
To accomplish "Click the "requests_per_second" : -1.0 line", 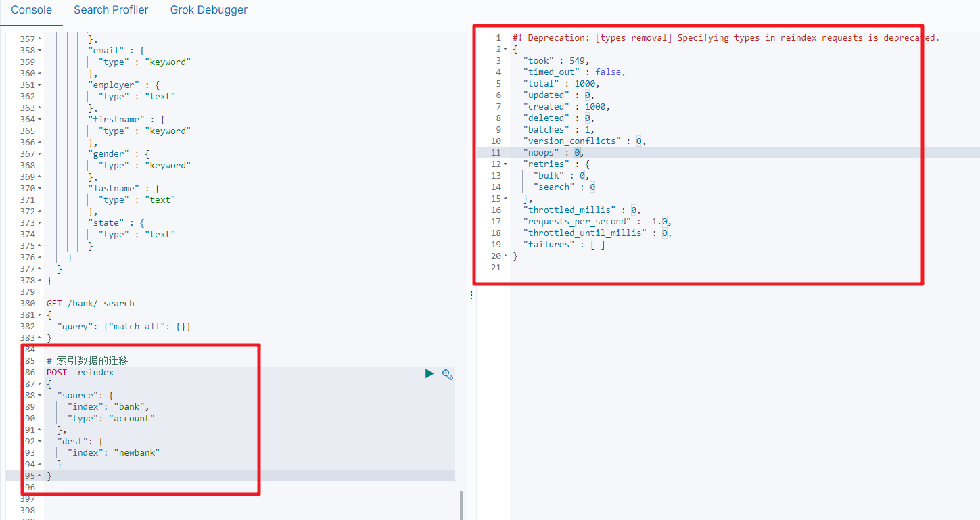I will (x=597, y=222).
